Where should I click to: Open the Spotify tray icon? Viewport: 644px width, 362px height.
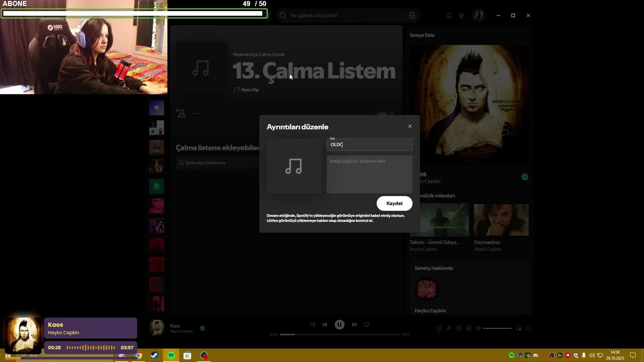[511, 355]
